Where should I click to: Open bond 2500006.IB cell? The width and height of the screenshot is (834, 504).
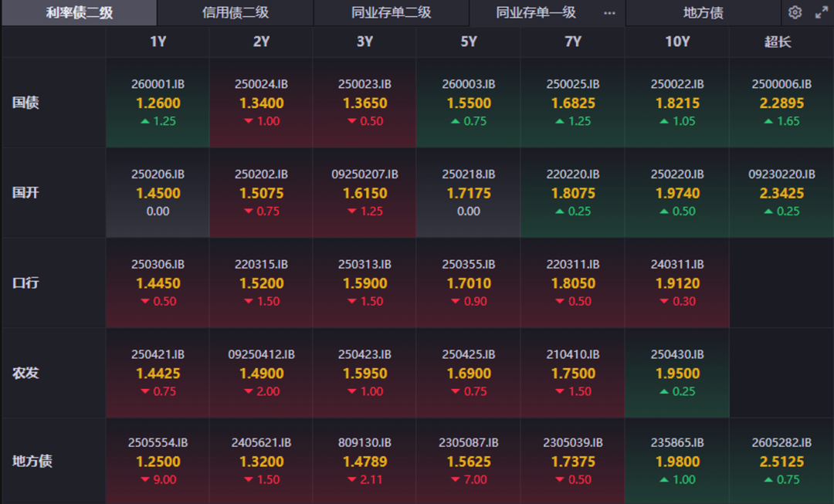[781, 103]
